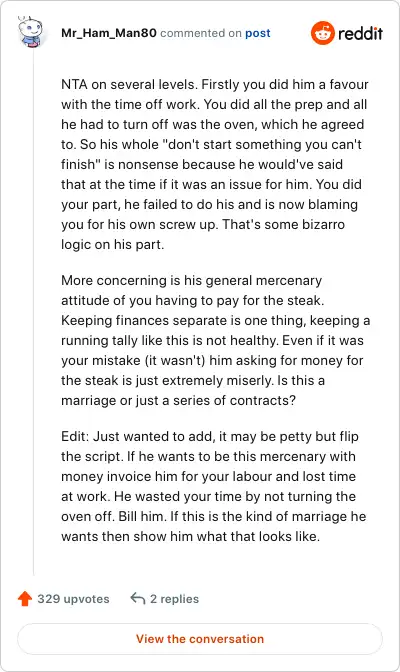The width and height of the screenshot is (400, 672).
Task: Click the sentence "Is this a marriage or just a series of contracts?"
Action: [x=193, y=390]
